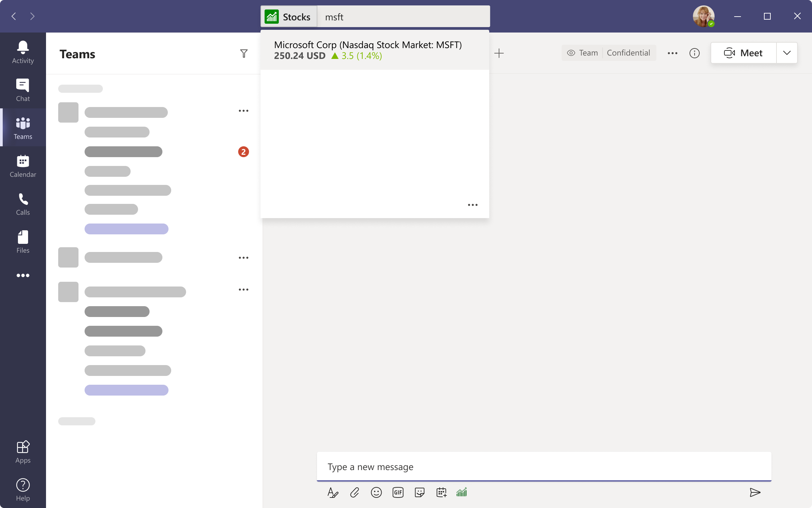Click the Confidential sensitivity label

point(628,53)
